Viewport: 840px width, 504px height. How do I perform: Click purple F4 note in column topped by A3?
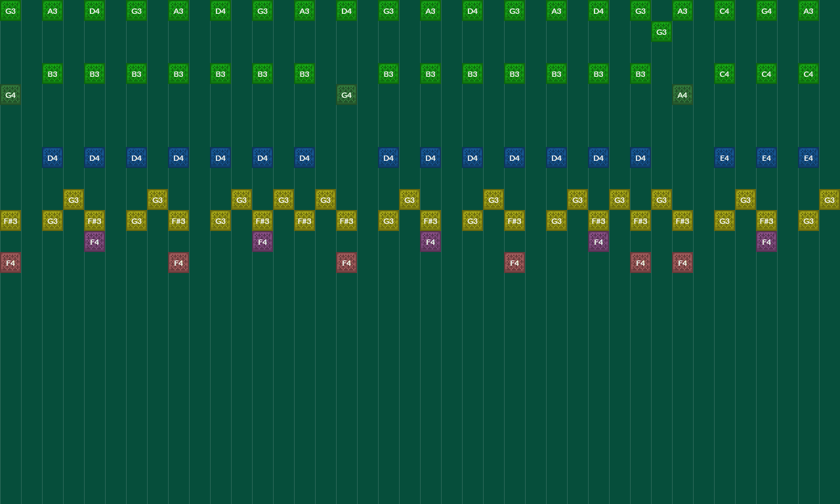point(430,242)
